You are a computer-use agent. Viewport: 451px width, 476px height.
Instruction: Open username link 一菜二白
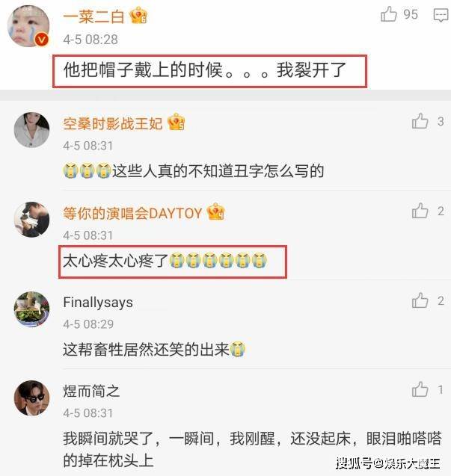coord(93,16)
